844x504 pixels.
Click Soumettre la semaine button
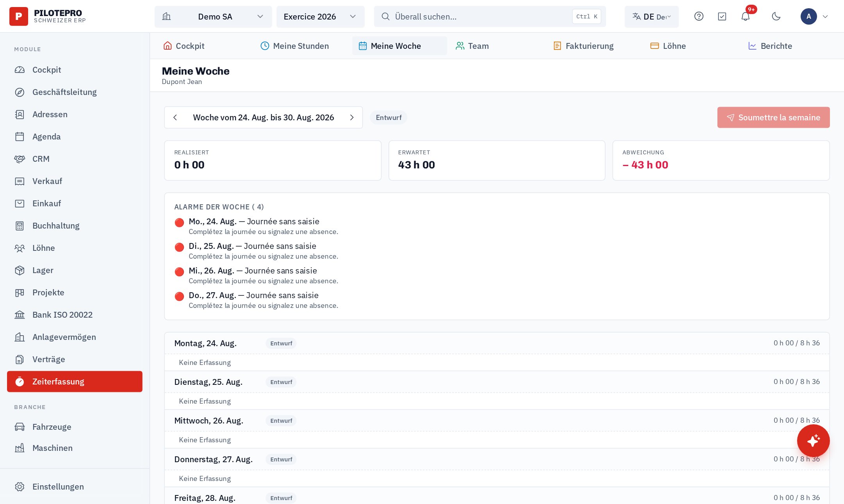(x=773, y=118)
